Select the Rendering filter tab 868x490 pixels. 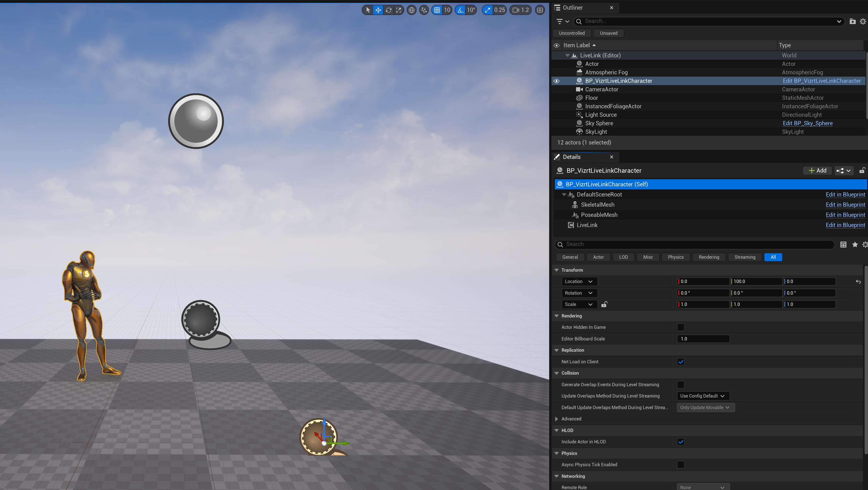coord(709,257)
